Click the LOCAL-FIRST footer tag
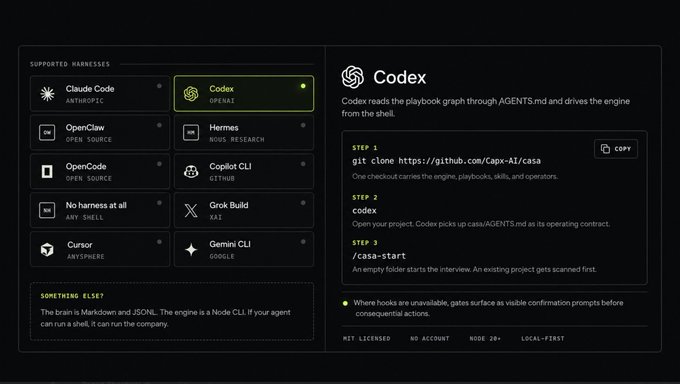The image size is (680, 384). 543,338
